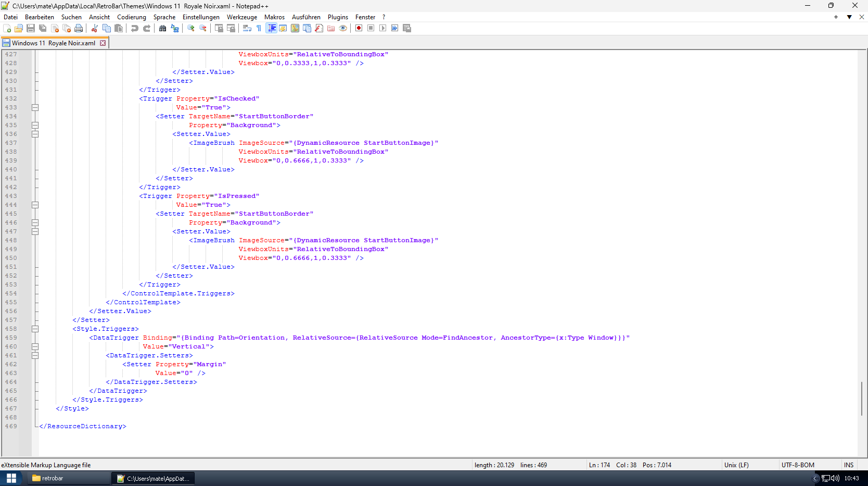Click UTF-8-BOM encoding in status bar
This screenshot has height=486, width=868.
pyautogui.click(x=798, y=465)
